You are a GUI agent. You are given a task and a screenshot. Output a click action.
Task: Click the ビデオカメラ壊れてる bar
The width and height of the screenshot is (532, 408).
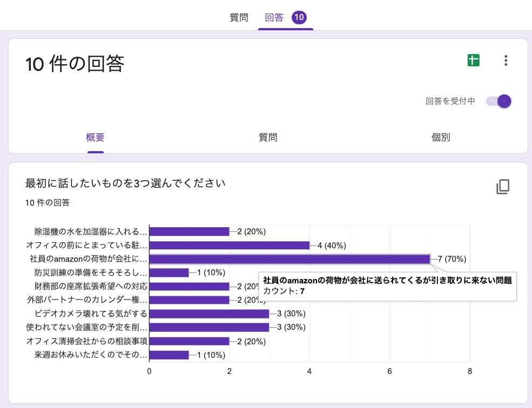[x=209, y=314]
